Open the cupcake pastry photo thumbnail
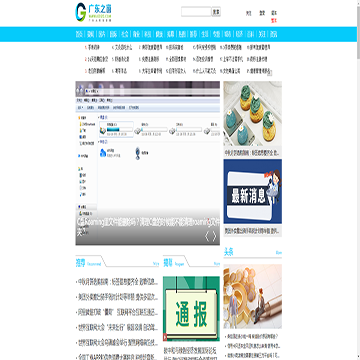The width and height of the screenshot is (360, 360). 252,113
